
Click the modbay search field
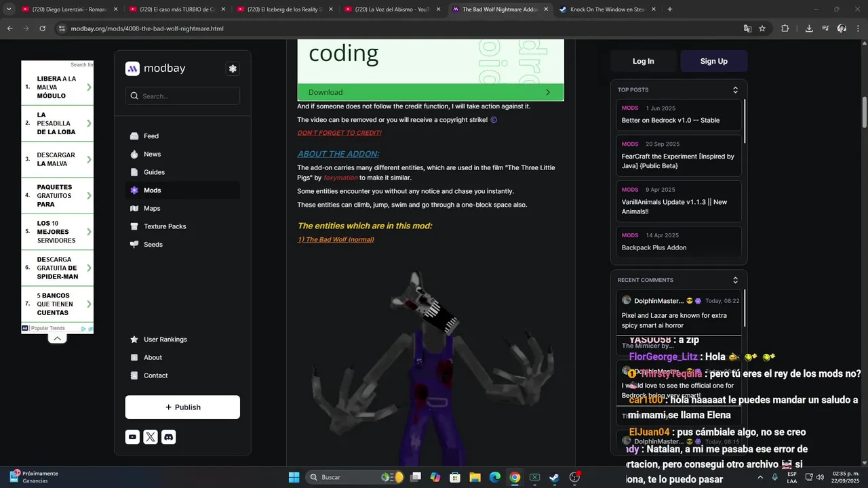pyautogui.click(x=182, y=96)
